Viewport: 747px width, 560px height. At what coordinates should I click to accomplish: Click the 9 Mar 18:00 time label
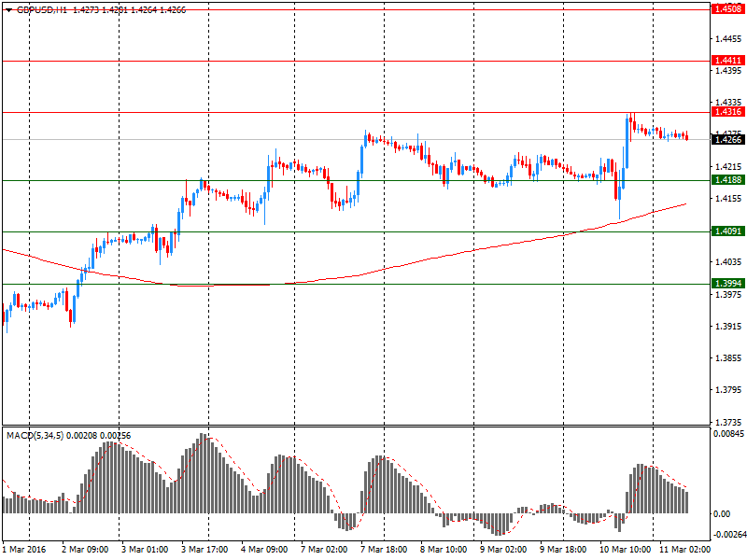click(563, 550)
